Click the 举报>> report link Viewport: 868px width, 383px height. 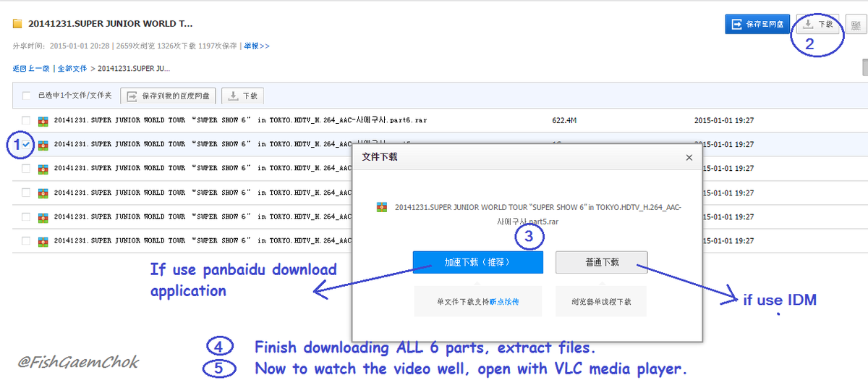point(256,46)
